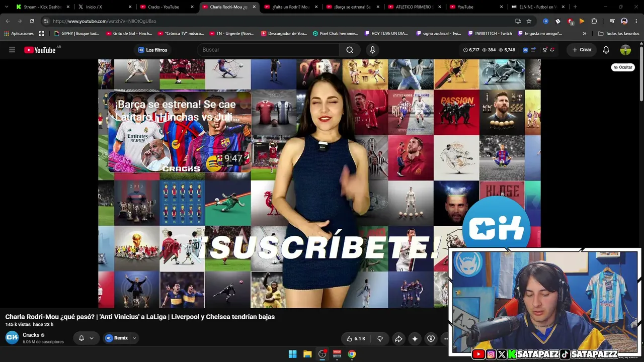Open the Pixel Chat bookmark
644x362 pixels.
click(x=336, y=34)
